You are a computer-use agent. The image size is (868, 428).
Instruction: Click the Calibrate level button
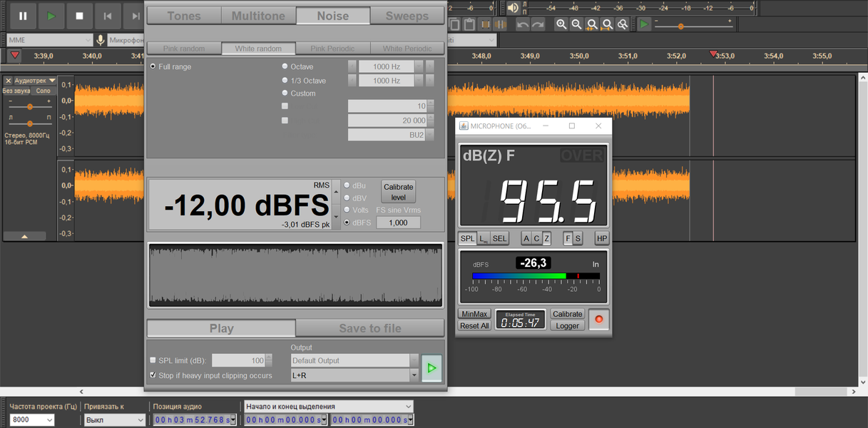pyautogui.click(x=399, y=191)
